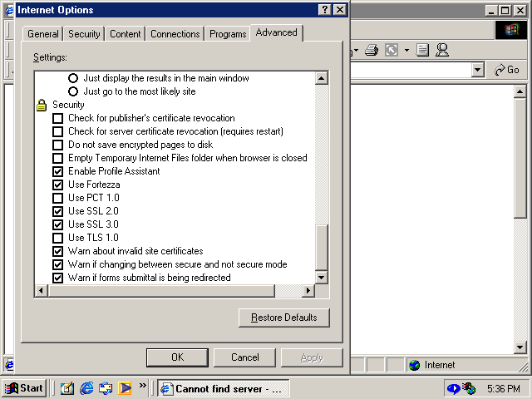Viewport: 532px width, 399px height.
Task: Select the Advanced tab
Action: pos(277,32)
